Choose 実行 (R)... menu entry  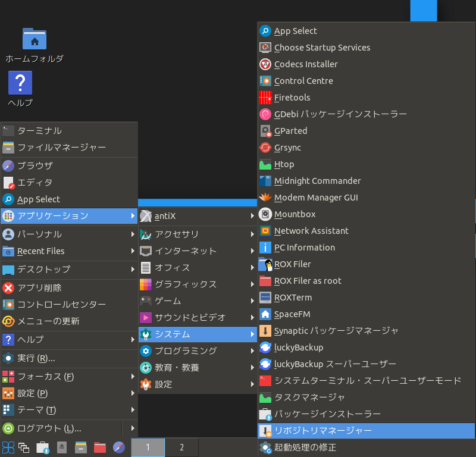coord(69,358)
